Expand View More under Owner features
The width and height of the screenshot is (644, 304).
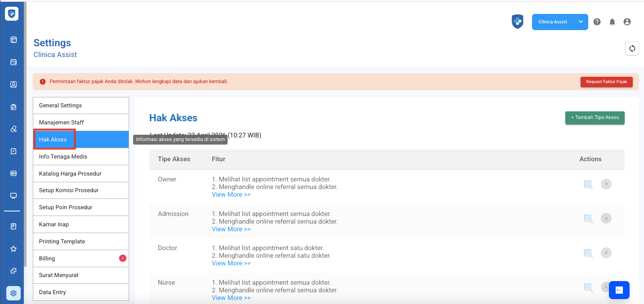(x=231, y=194)
